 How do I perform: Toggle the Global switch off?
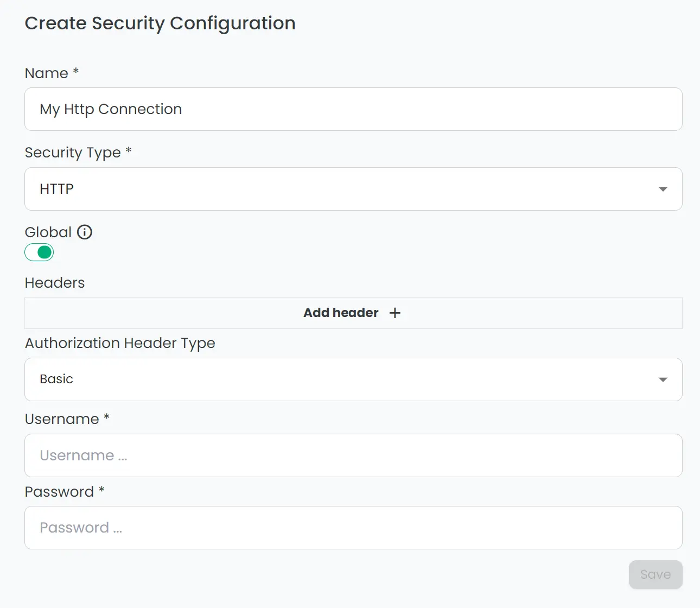[39, 252]
